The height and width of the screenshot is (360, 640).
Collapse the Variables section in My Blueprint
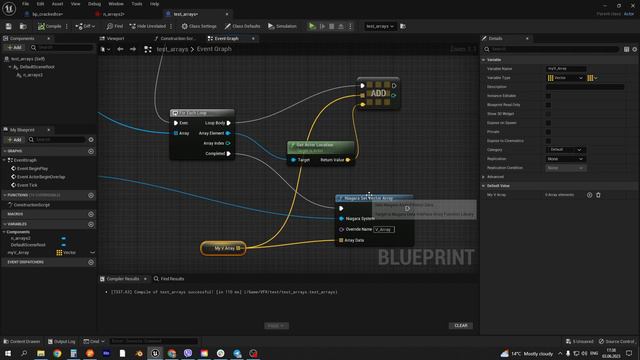(x=5, y=224)
